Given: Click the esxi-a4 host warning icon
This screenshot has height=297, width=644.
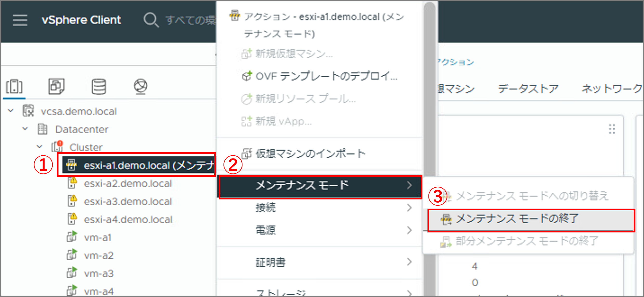Looking at the screenshot, I should click(72, 219).
